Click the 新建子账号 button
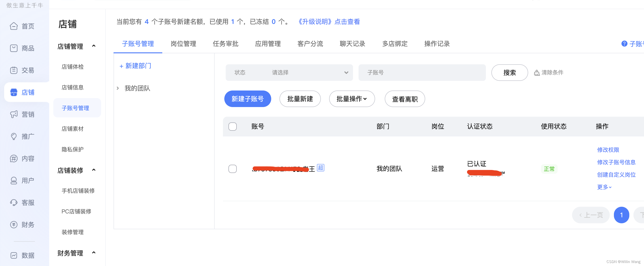This screenshot has width=644, height=266. (x=248, y=99)
